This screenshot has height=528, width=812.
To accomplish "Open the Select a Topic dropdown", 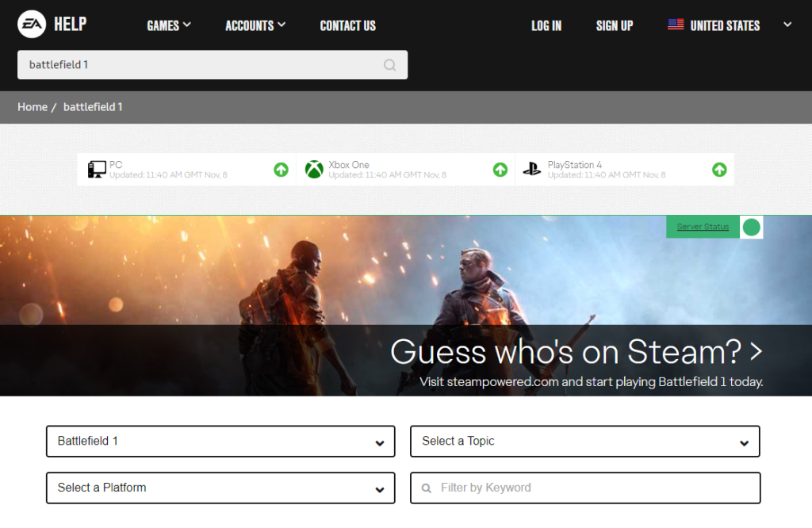I will pyautogui.click(x=585, y=441).
